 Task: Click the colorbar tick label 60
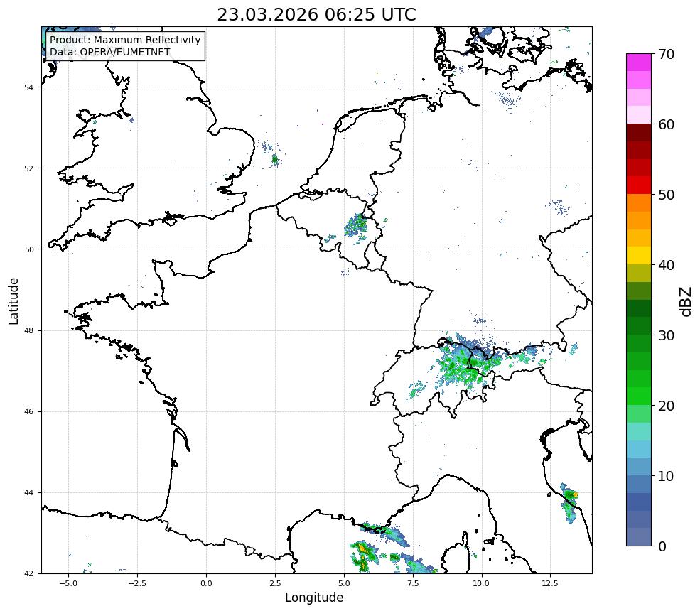(666, 124)
